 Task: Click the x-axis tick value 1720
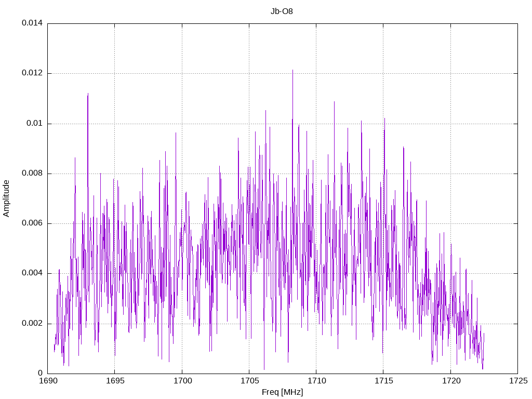451,381
